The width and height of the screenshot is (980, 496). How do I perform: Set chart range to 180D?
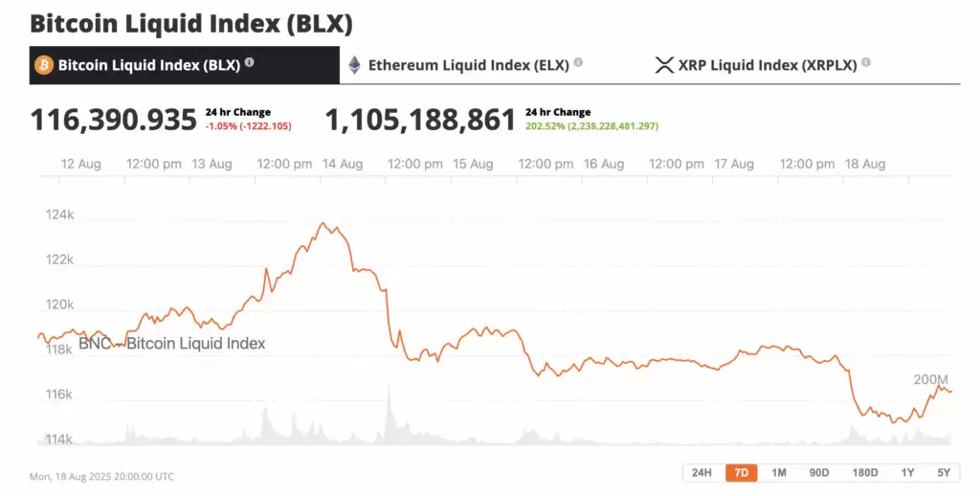pyautogui.click(x=864, y=472)
